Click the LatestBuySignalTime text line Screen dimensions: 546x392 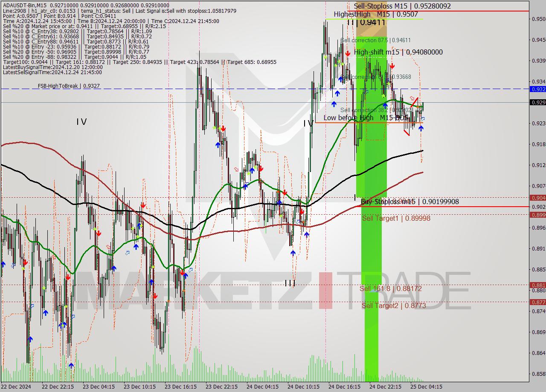(x=52, y=67)
